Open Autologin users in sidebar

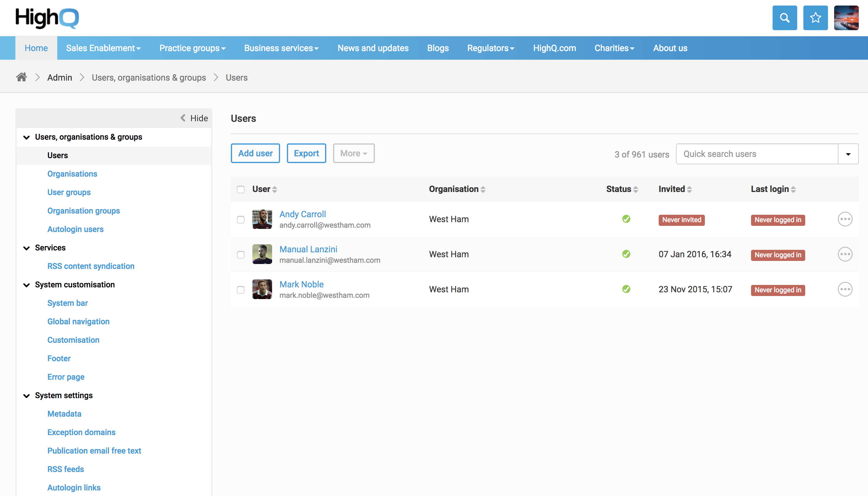tap(75, 229)
